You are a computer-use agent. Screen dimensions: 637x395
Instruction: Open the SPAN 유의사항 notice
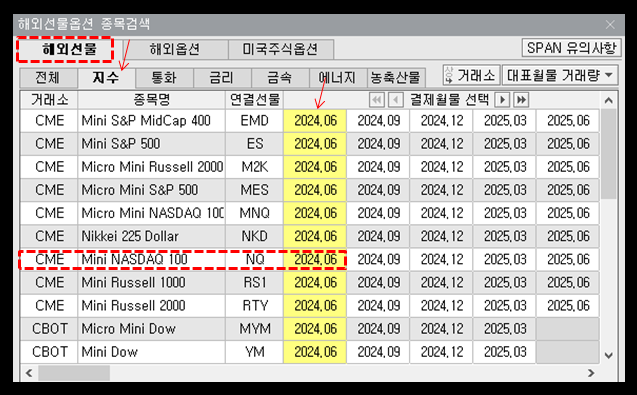(x=572, y=48)
